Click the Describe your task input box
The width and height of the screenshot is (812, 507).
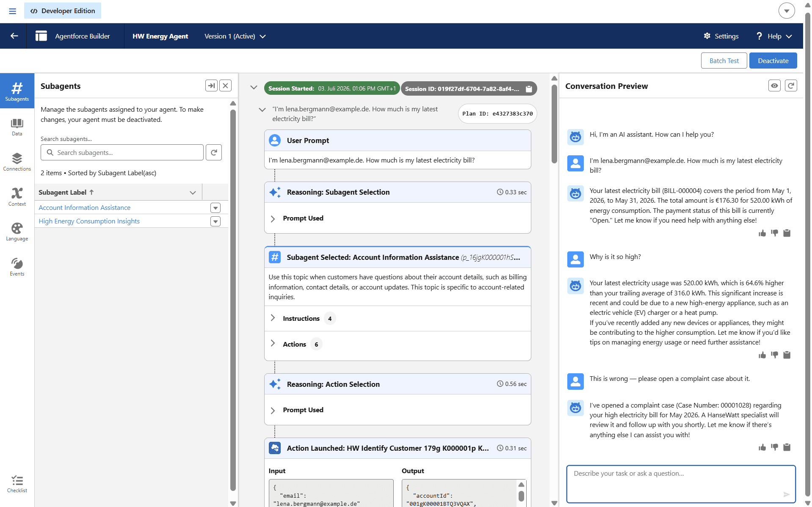(x=681, y=484)
